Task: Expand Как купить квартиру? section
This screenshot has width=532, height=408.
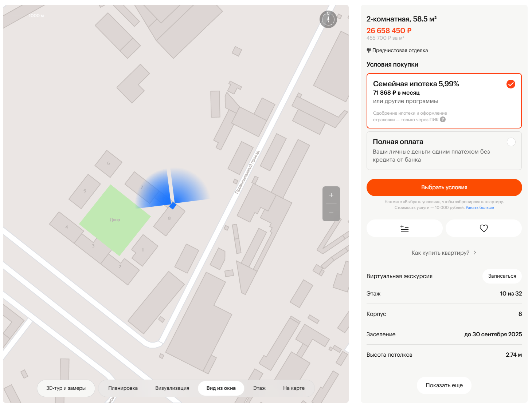Action: pos(444,253)
